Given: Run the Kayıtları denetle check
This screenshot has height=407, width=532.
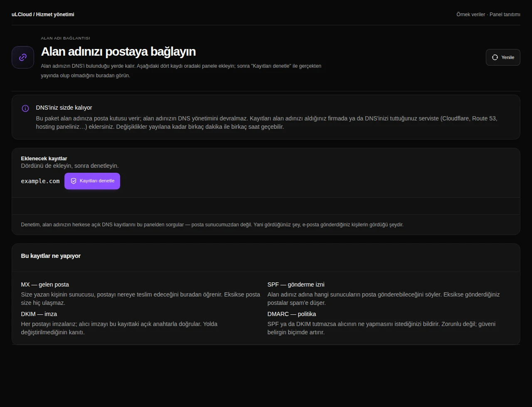Looking at the screenshot, I should click(92, 181).
